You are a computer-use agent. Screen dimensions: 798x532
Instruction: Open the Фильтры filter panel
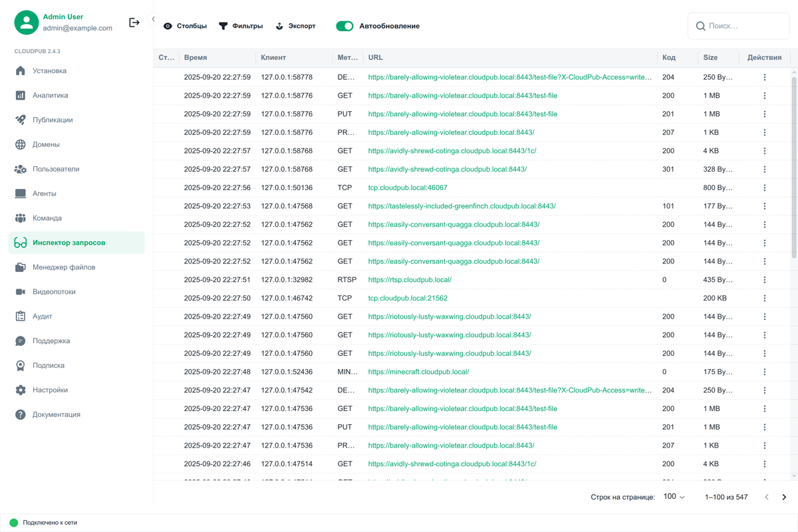pos(241,26)
